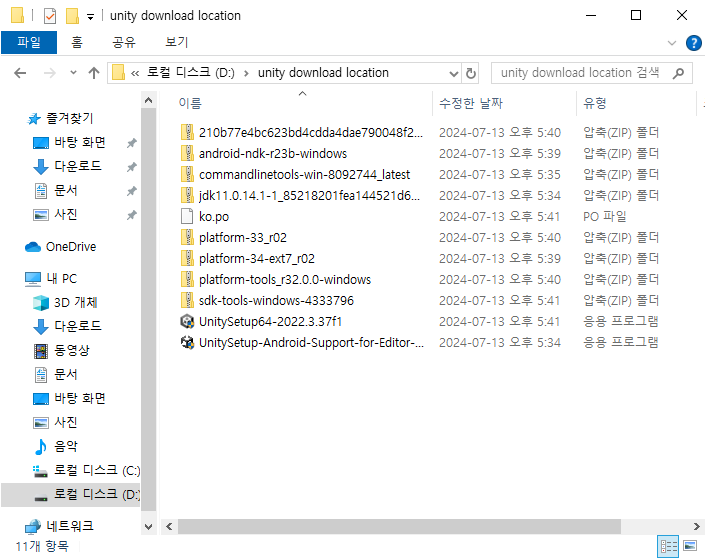The width and height of the screenshot is (706, 559).
Task: Go up one folder level arrow
Action: 94,73
